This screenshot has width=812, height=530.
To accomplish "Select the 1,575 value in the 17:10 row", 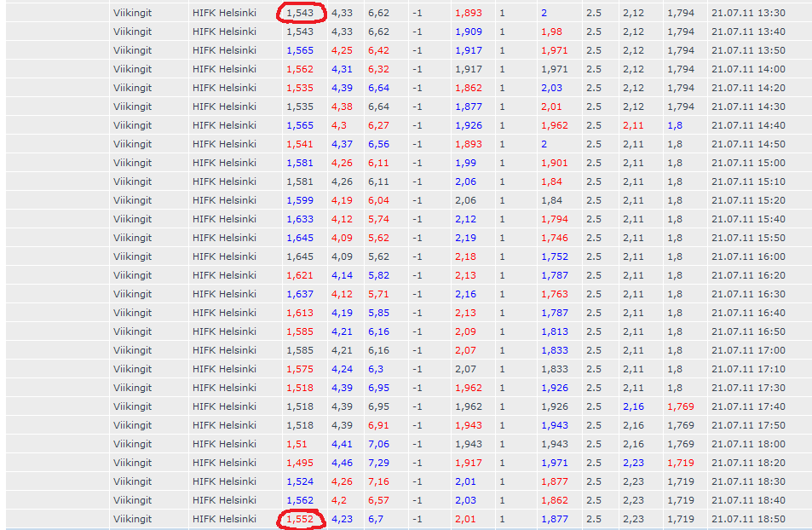I will 300,370.
